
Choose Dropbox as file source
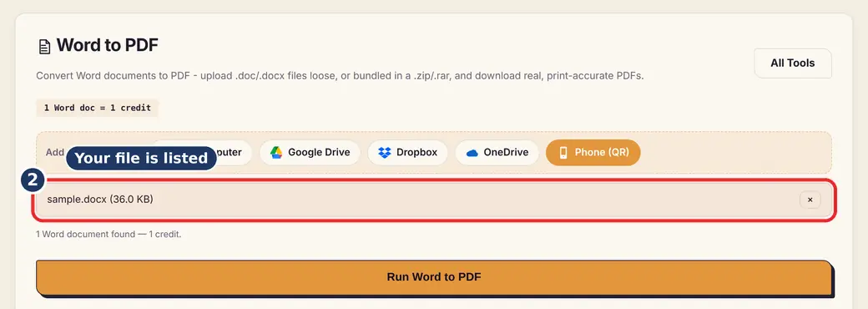tap(407, 152)
